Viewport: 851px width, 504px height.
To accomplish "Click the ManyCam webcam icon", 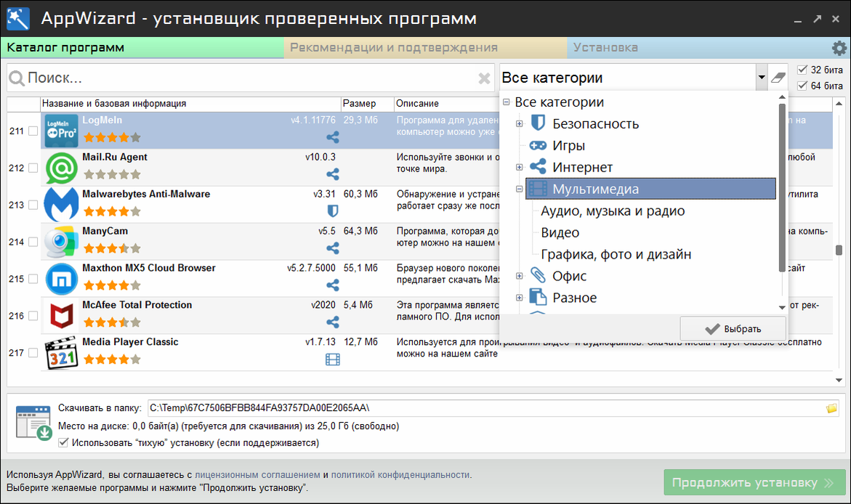I will pyautogui.click(x=61, y=242).
